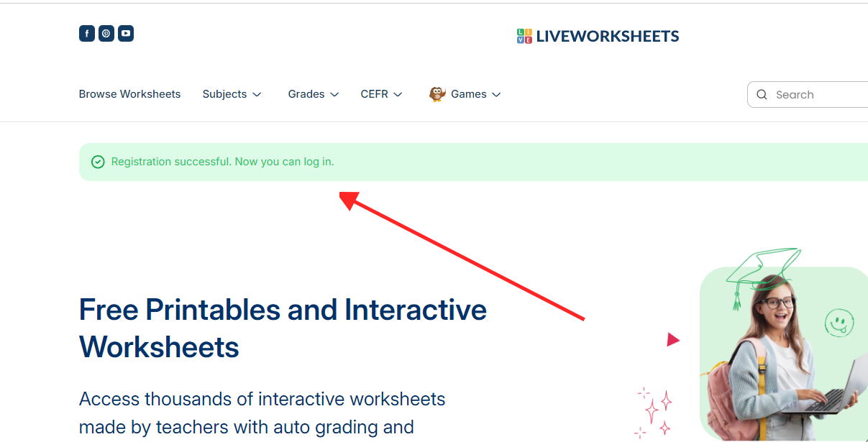Click the student with laptop image
The width and height of the screenshot is (868, 442).
tap(784, 352)
